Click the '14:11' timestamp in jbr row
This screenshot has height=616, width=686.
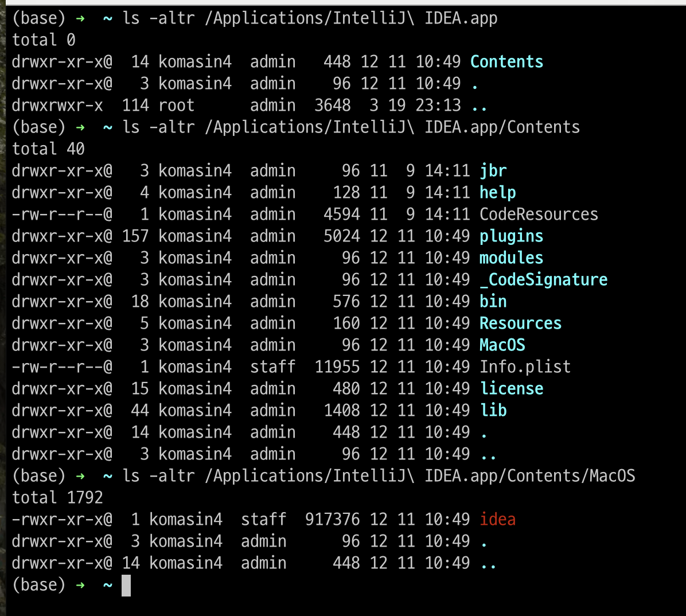point(447,170)
